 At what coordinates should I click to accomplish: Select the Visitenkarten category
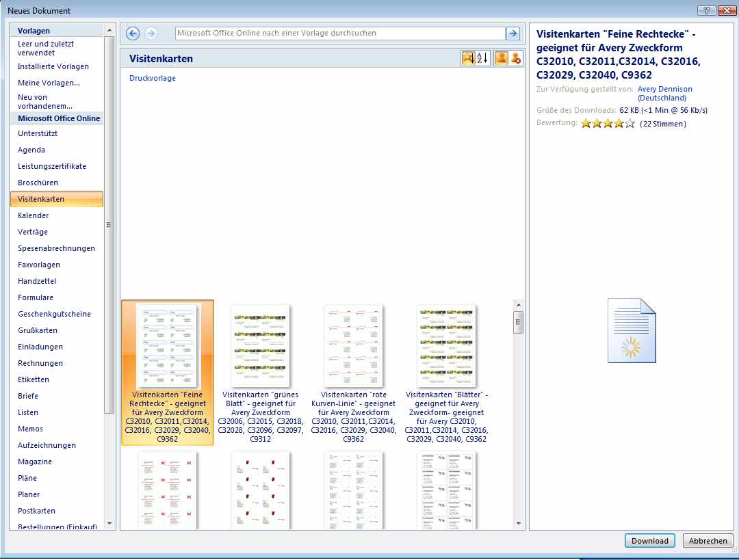coord(57,199)
